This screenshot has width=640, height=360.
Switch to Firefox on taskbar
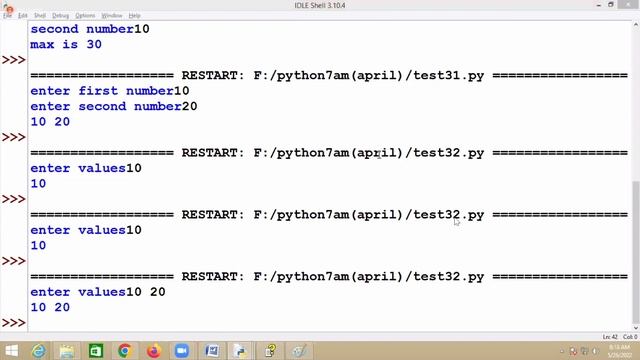point(153,351)
